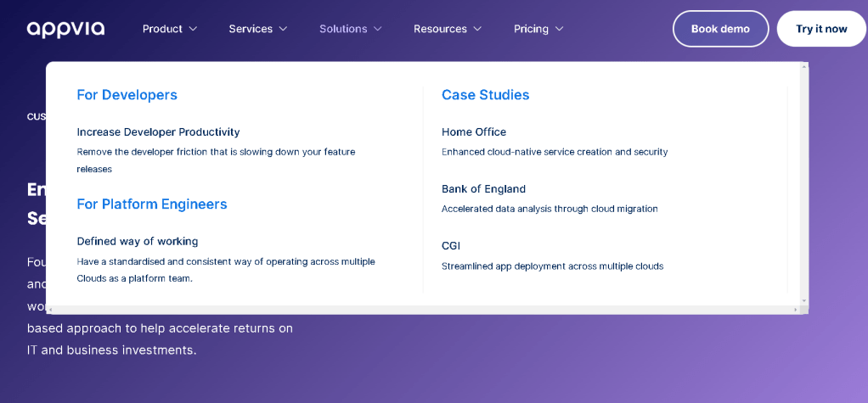Image resolution: width=868 pixels, height=403 pixels.
Task: Expand the Resources chevron arrow
Action: [x=477, y=29]
